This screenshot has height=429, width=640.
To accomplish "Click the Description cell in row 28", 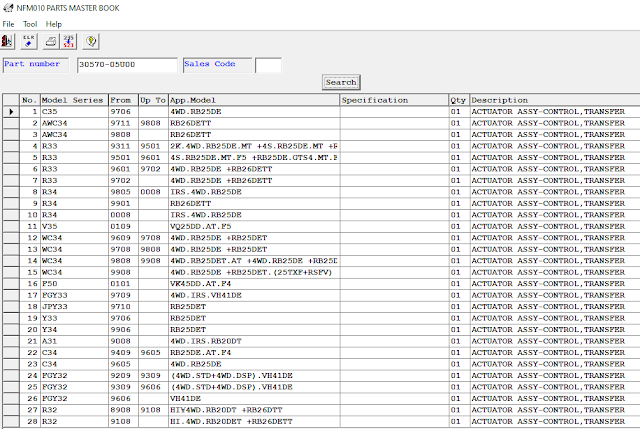I will pos(555,421).
